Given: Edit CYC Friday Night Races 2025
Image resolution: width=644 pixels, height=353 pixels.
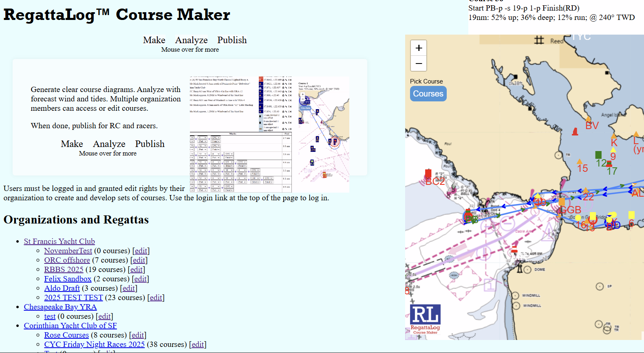Looking at the screenshot, I should tap(198, 344).
